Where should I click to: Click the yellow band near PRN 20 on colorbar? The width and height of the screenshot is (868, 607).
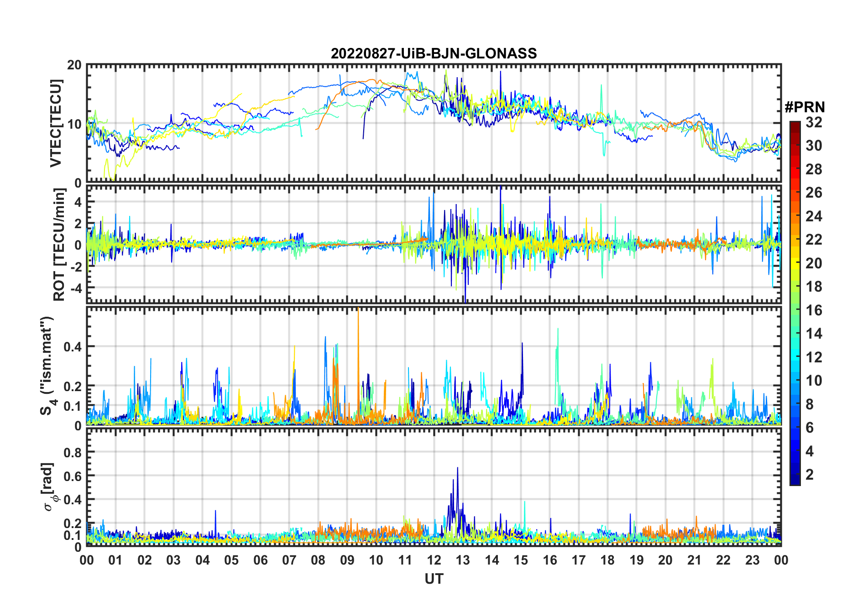795,263
